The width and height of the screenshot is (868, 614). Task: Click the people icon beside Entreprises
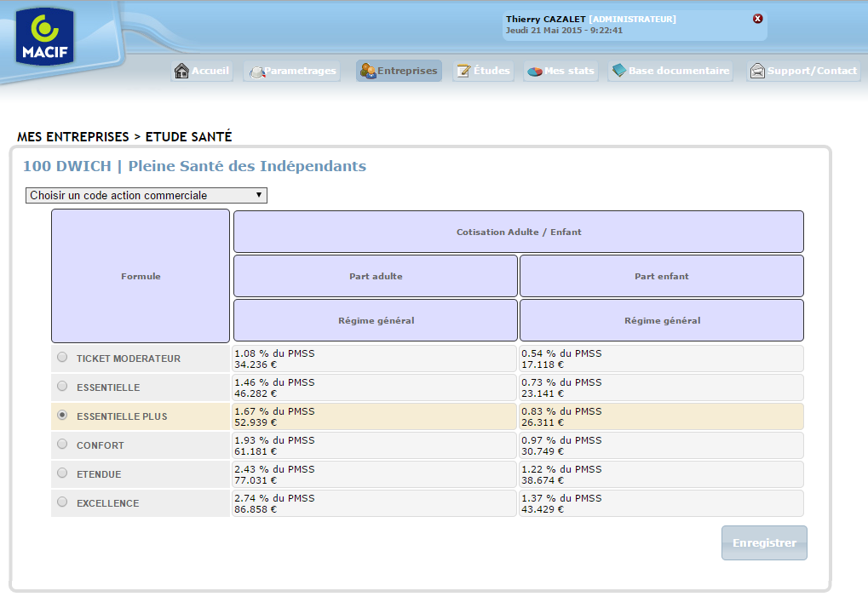[x=367, y=72]
